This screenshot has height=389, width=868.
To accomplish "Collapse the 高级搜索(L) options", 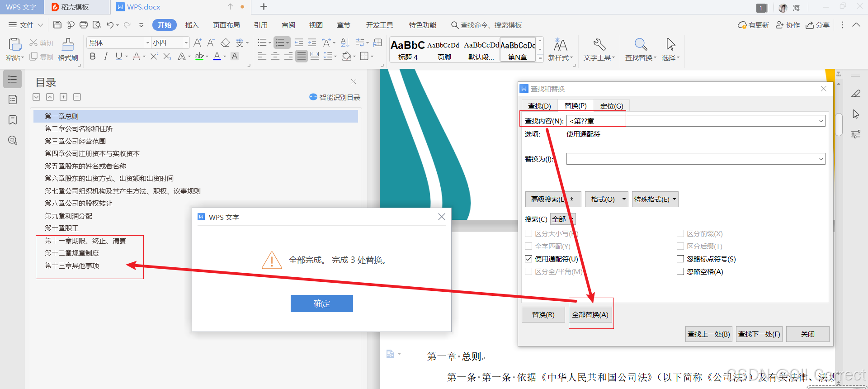I will (x=553, y=199).
